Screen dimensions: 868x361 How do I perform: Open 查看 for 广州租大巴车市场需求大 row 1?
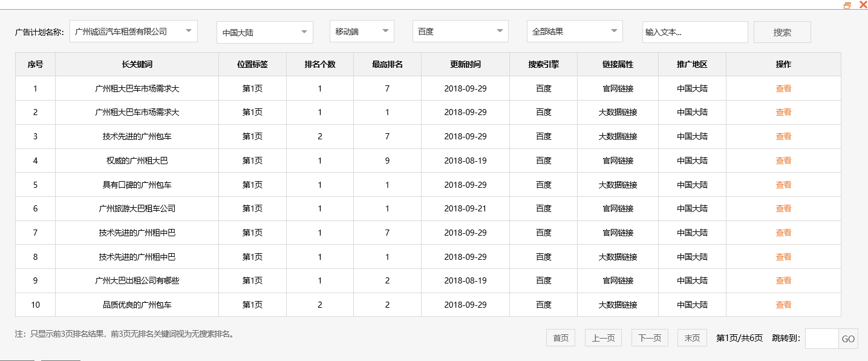pos(783,88)
